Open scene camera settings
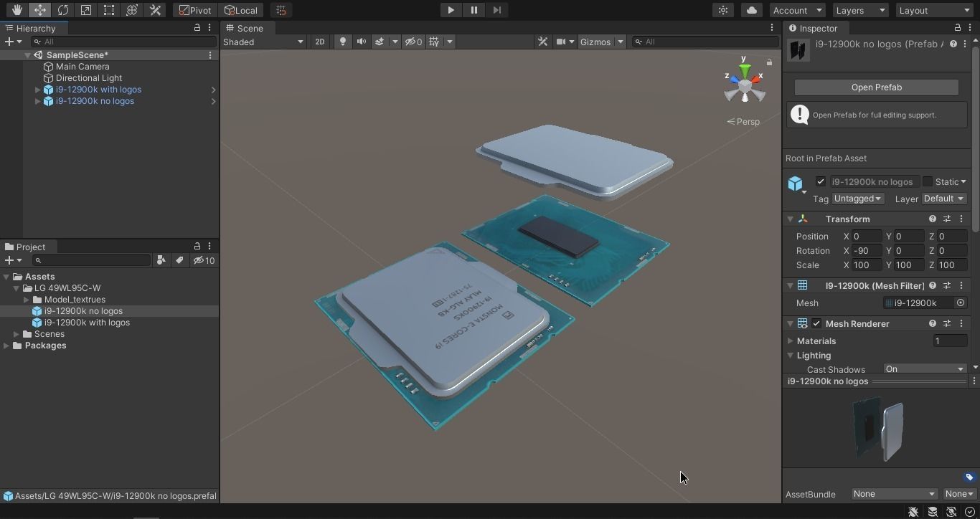The width and height of the screenshot is (980, 519). (561, 42)
